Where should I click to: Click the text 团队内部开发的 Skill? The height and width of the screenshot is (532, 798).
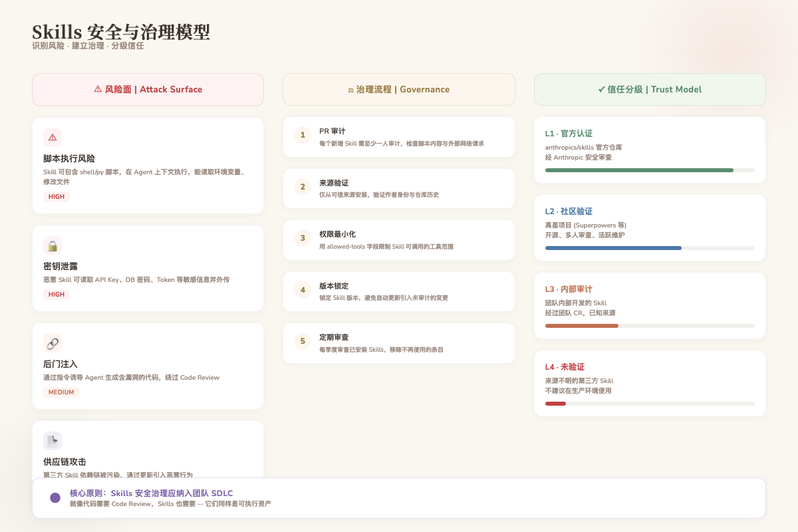coord(576,303)
